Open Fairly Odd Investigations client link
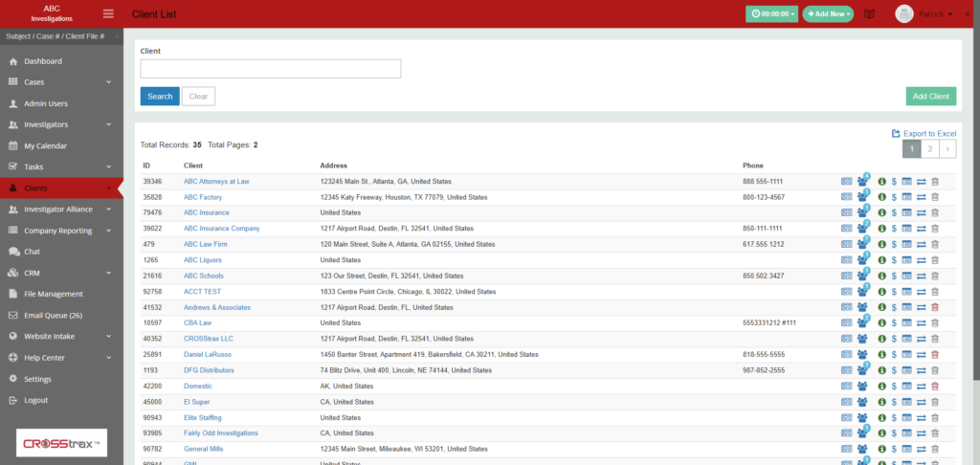Viewport: 980px width, 465px height. pos(221,433)
